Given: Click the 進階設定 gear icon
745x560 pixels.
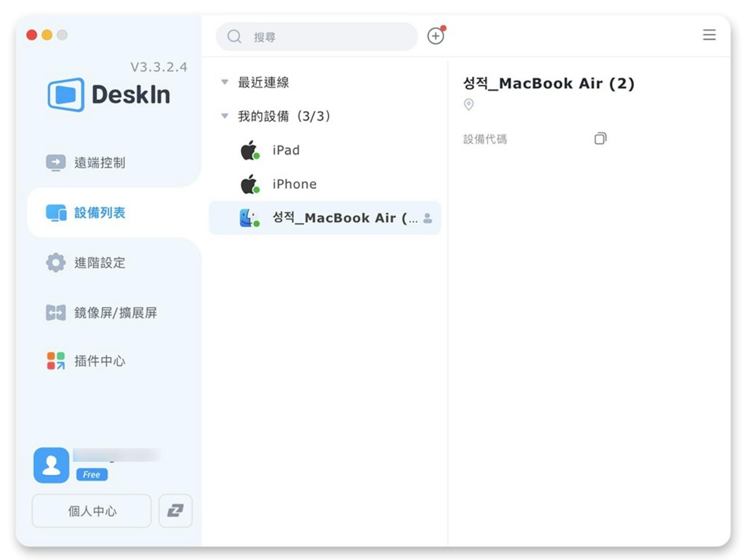Looking at the screenshot, I should click(x=56, y=263).
